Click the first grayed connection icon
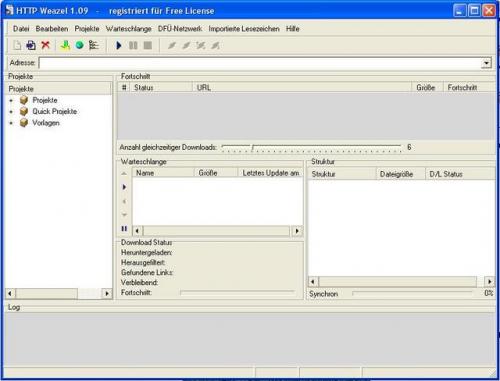Screen dimensions: 500x381 tap(172, 45)
